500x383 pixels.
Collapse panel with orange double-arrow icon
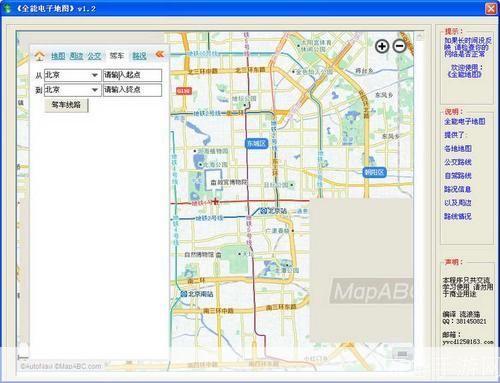point(160,54)
